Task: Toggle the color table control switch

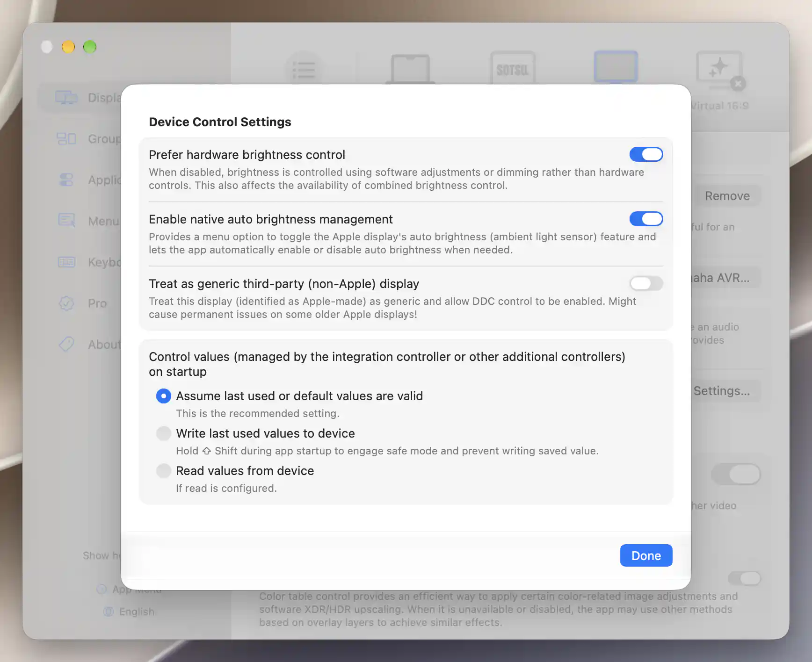Action: pyautogui.click(x=744, y=578)
